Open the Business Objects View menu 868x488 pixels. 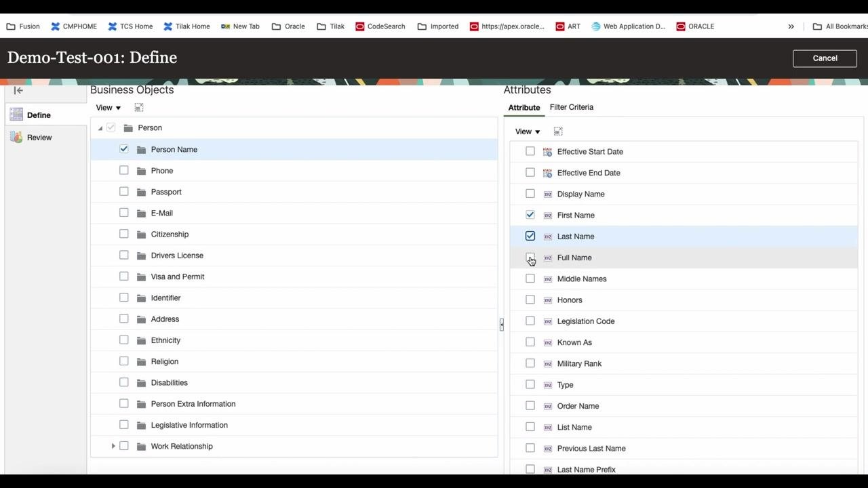[108, 108]
